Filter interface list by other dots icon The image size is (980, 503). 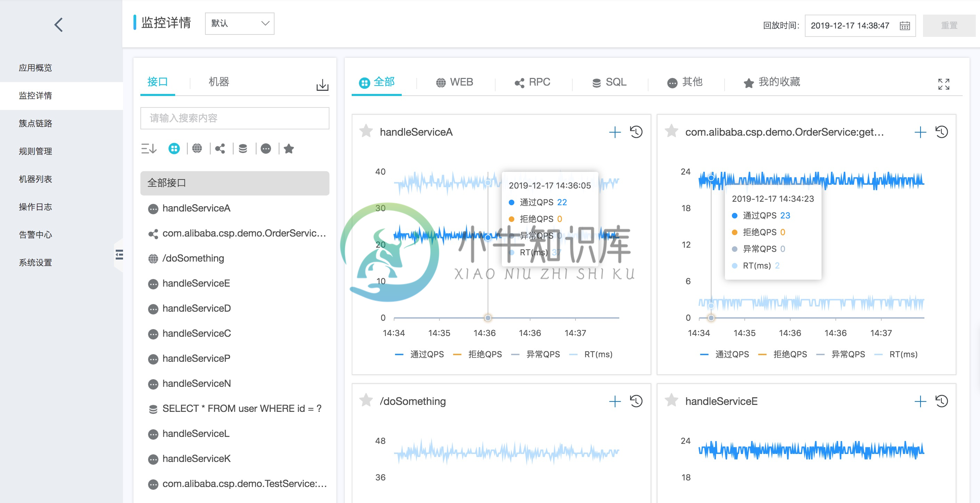tap(266, 149)
